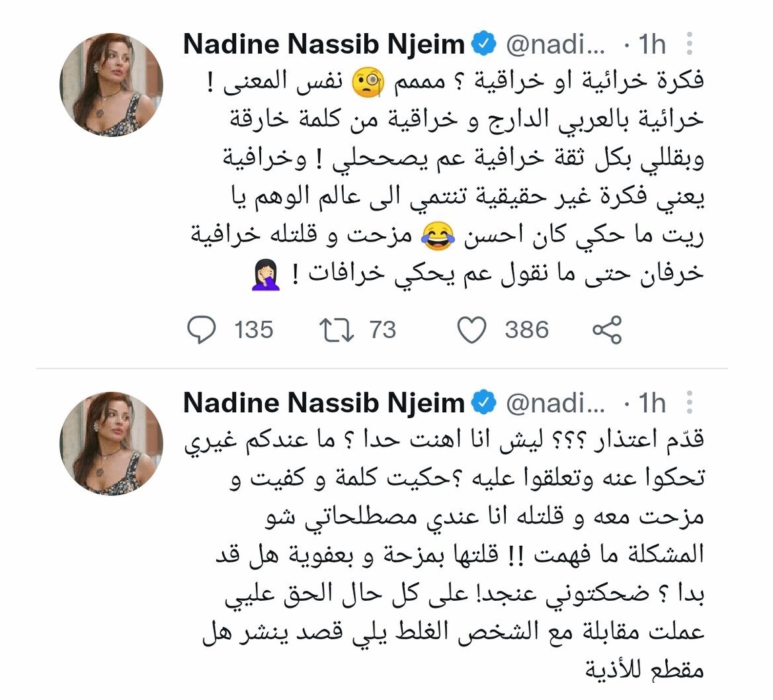Open Nadine Nassib Njeim's name on second tweet
The width and height of the screenshot is (773, 700).
(324, 403)
